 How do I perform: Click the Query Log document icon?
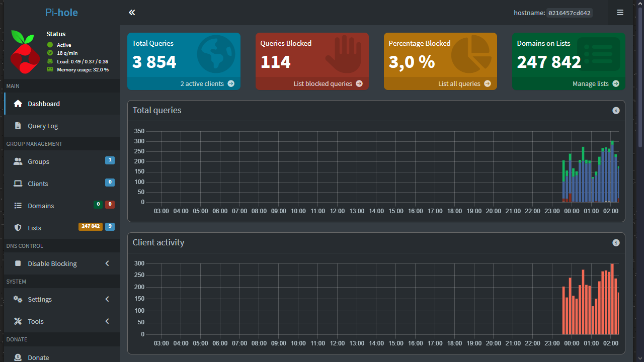click(18, 126)
